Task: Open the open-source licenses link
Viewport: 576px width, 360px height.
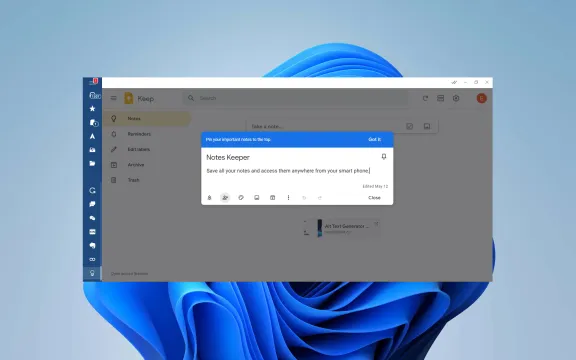Action: pos(129,274)
